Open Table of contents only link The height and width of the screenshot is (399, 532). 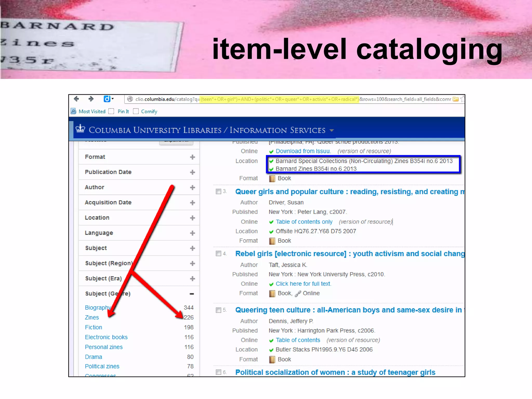pos(304,222)
